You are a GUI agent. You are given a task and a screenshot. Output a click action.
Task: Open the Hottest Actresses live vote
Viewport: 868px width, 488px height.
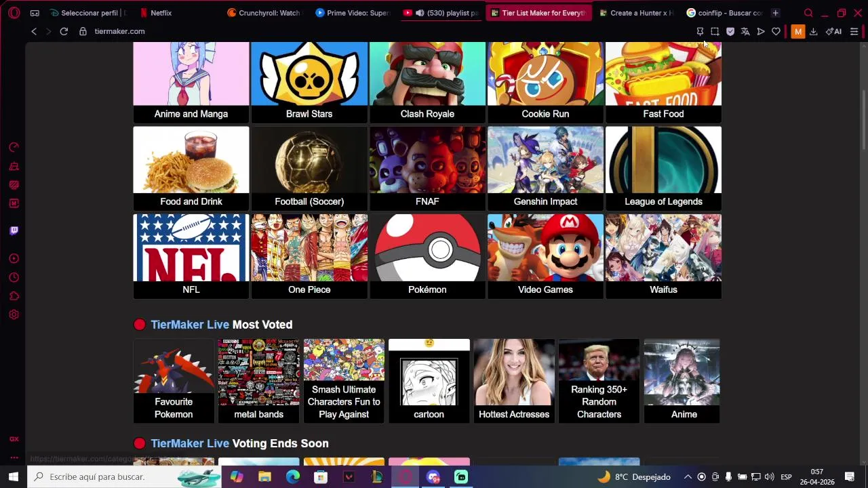tap(514, 381)
